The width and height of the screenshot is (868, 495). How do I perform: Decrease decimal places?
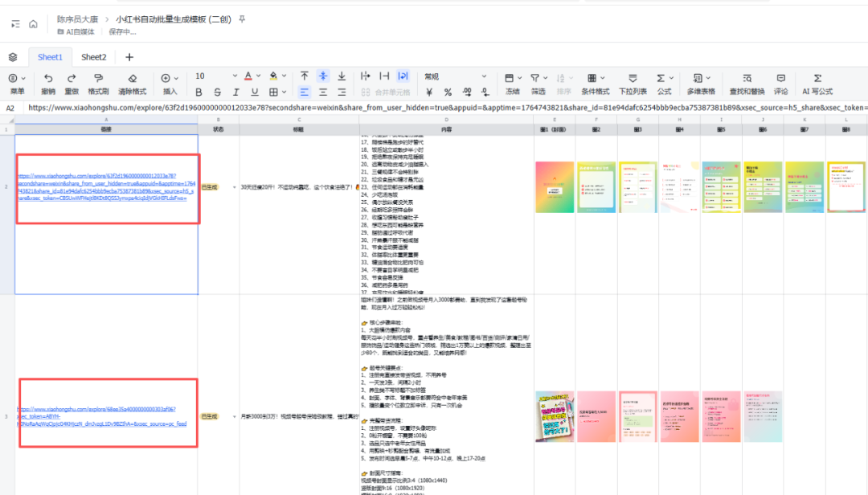click(x=485, y=92)
